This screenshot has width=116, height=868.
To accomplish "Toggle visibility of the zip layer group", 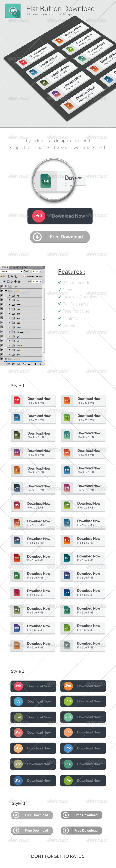I will click(x=2, y=296).
